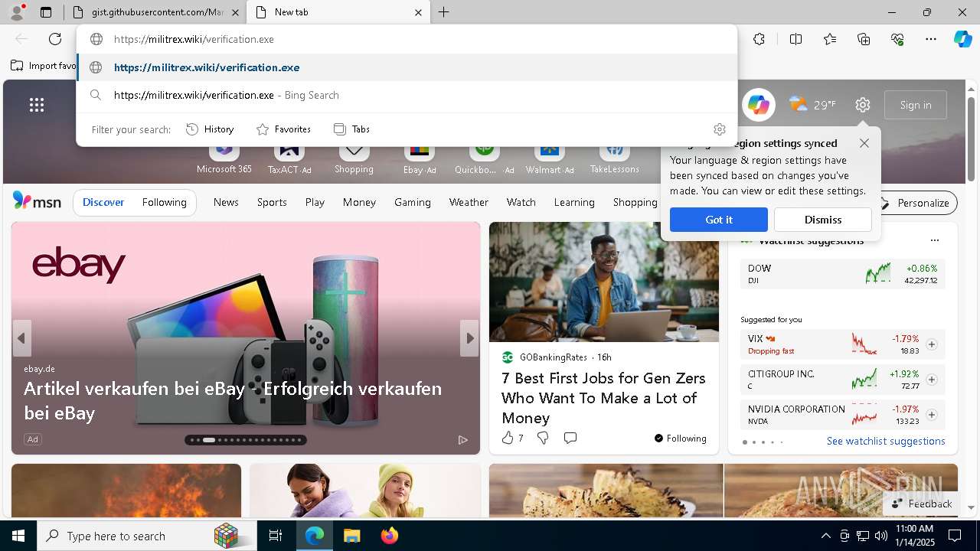980x551 pixels.
Task: Open Copilot sidebar icon
Action: pos(962,39)
